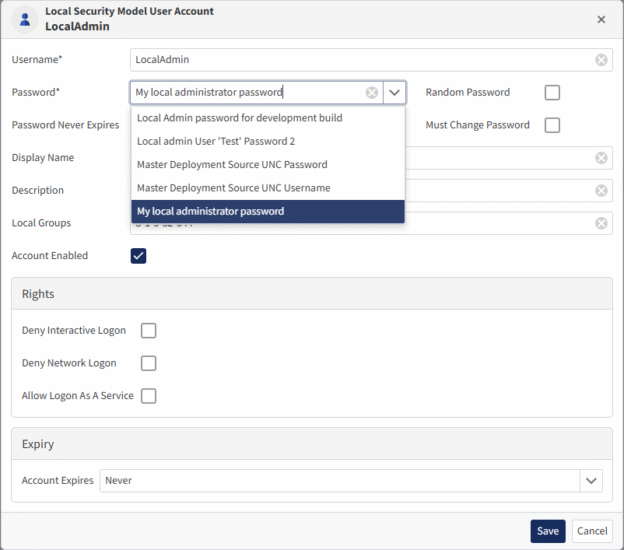Click the LocalAdmin dialog title text
The image size is (624, 550).
pos(77,26)
